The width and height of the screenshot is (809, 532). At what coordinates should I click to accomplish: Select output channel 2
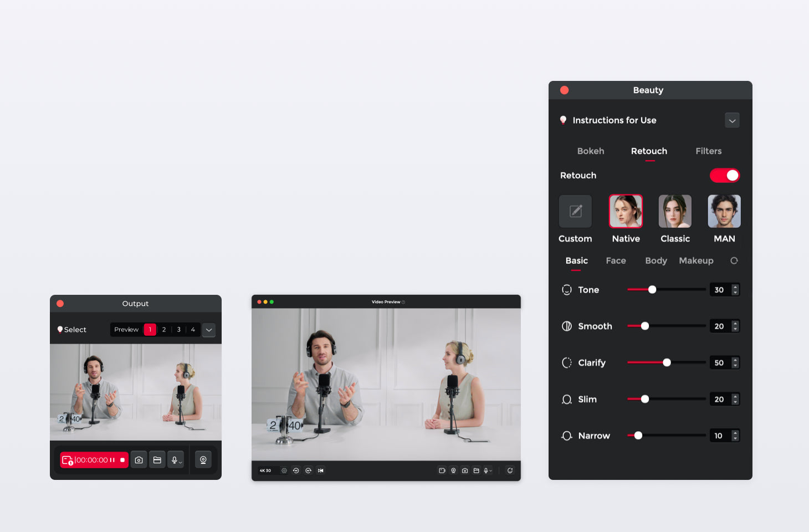point(164,330)
